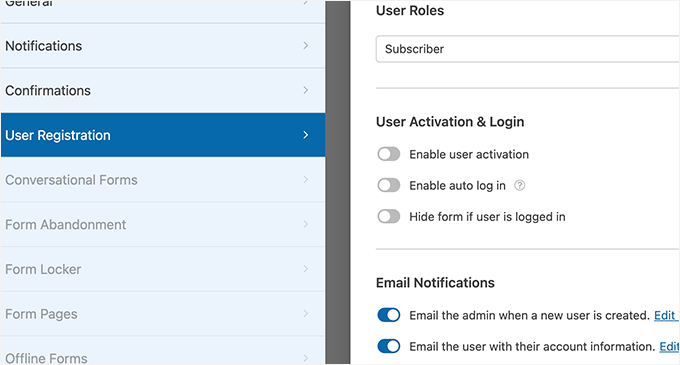The image size is (680, 365).
Task: Open the User Roles Subscriber dropdown
Action: pyautogui.click(x=527, y=49)
